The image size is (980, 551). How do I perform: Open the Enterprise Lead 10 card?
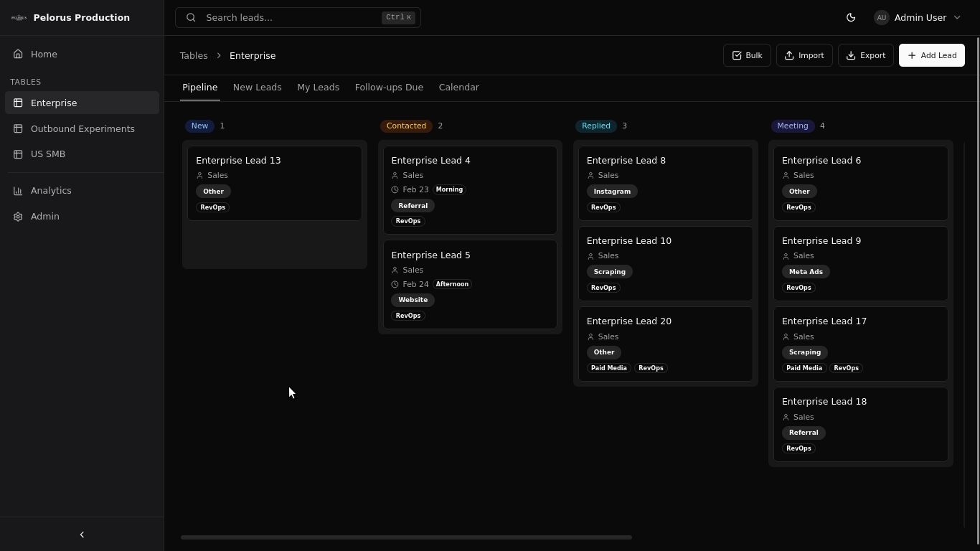pos(666,263)
